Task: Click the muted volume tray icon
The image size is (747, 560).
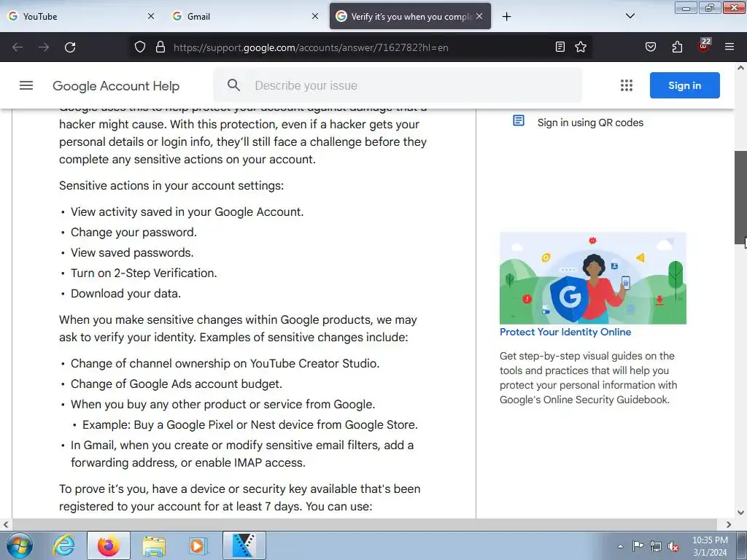Action: point(673,547)
